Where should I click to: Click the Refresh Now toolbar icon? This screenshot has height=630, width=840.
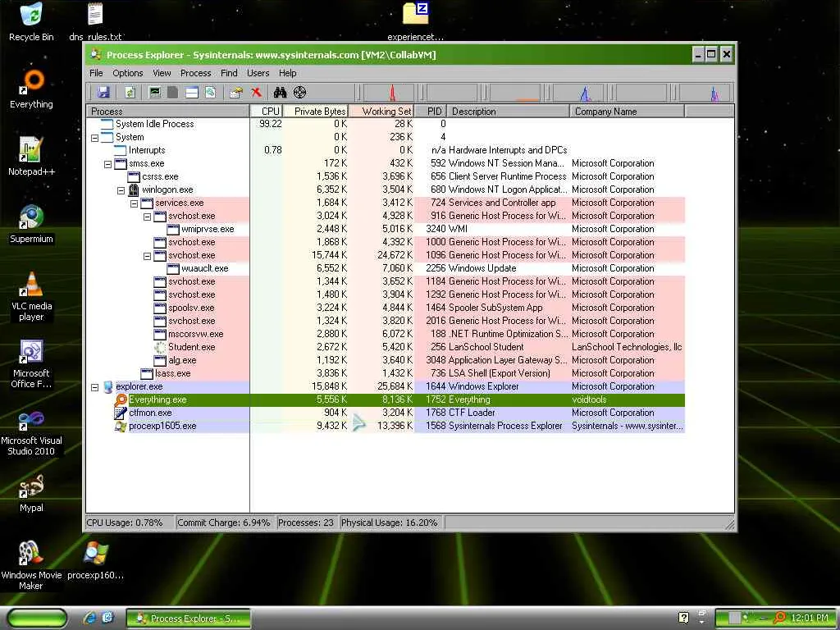pos(130,92)
